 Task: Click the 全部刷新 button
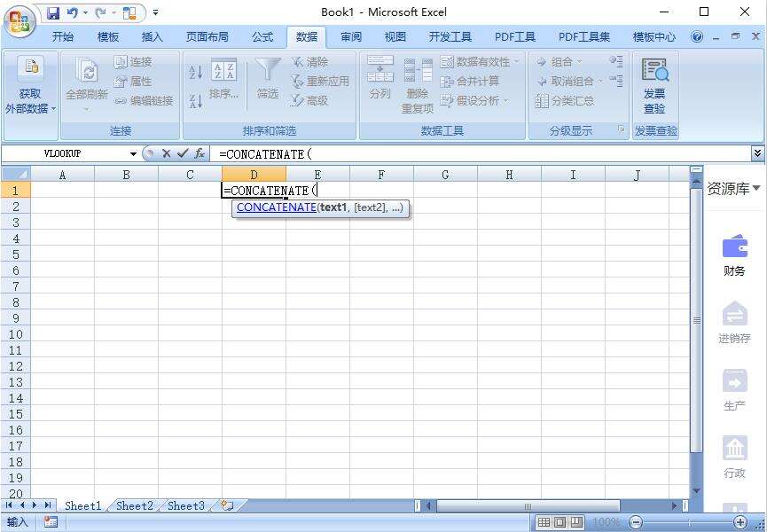pos(87,83)
